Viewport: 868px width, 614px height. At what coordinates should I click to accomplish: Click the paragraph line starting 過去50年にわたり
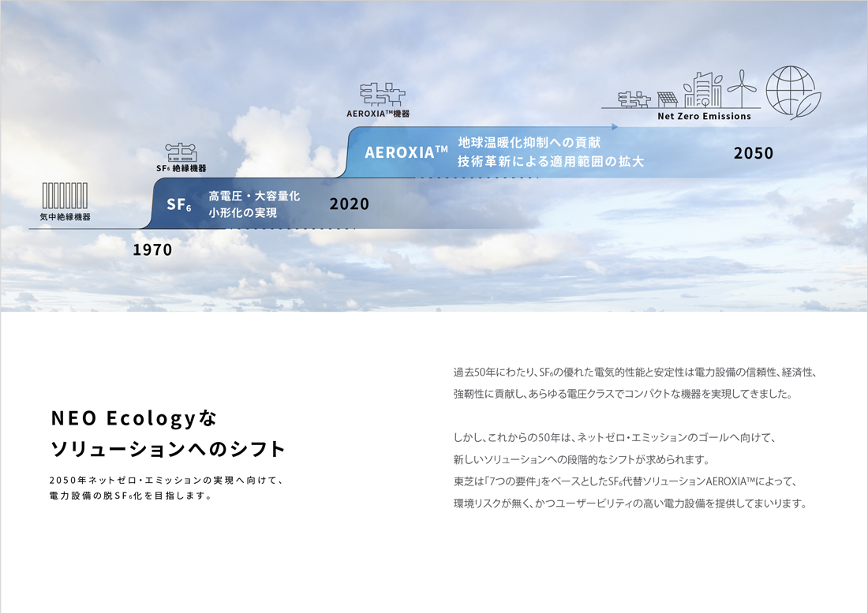point(635,372)
